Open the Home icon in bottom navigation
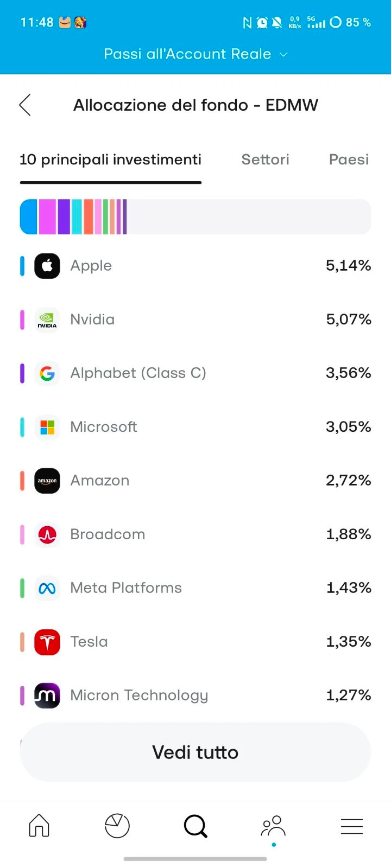Viewport: 391px width, 868px height. tap(39, 826)
